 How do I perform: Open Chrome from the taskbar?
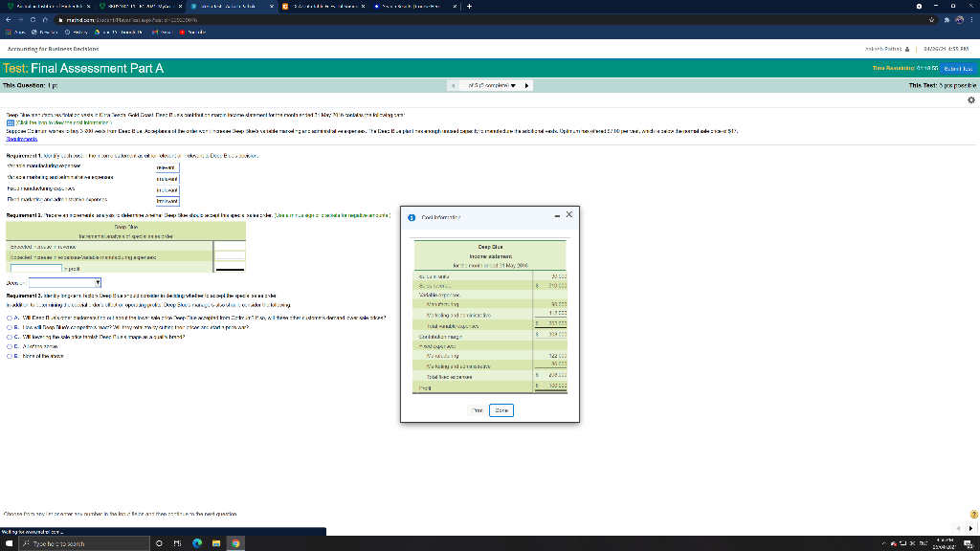235,543
